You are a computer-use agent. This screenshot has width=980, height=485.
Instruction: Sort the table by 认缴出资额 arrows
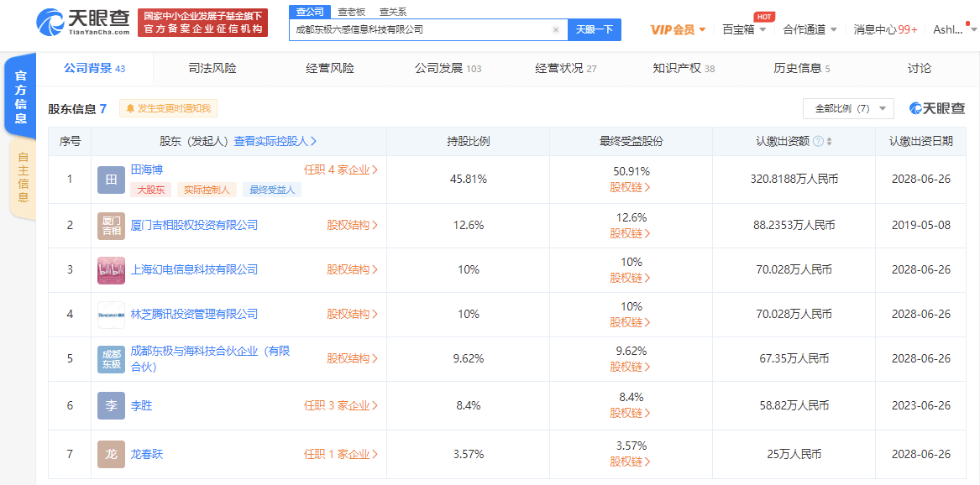pos(830,142)
